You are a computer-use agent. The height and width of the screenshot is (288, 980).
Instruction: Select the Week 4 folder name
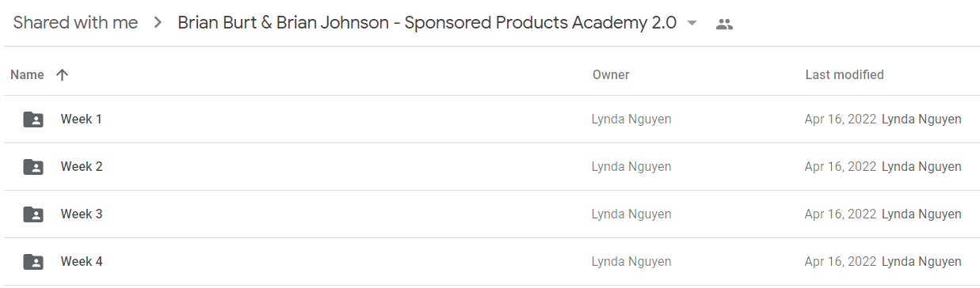pyautogui.click(x=82, y=262)
